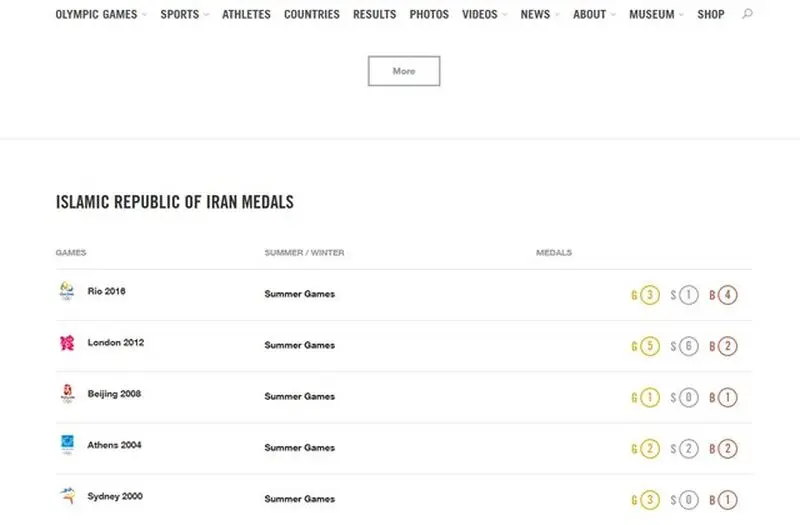Select Sydney 2000 bronze medal circle

click(x=728, y=500)
